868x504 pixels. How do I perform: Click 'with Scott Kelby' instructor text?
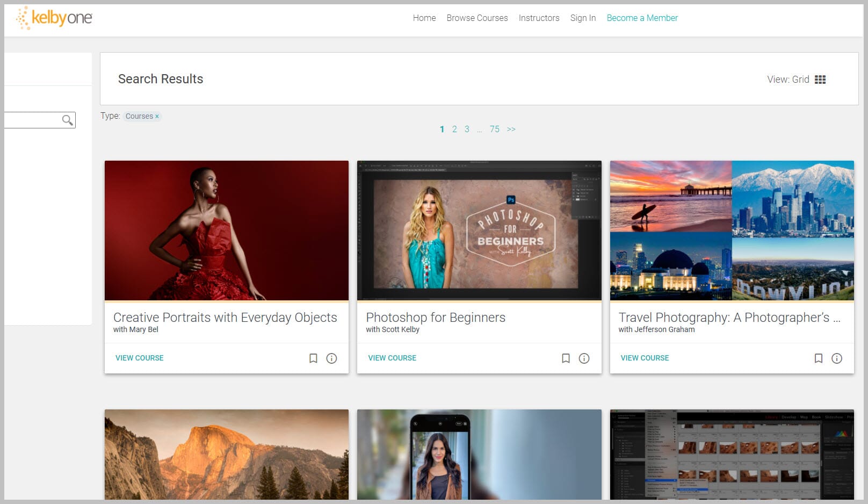coord(393,329)
